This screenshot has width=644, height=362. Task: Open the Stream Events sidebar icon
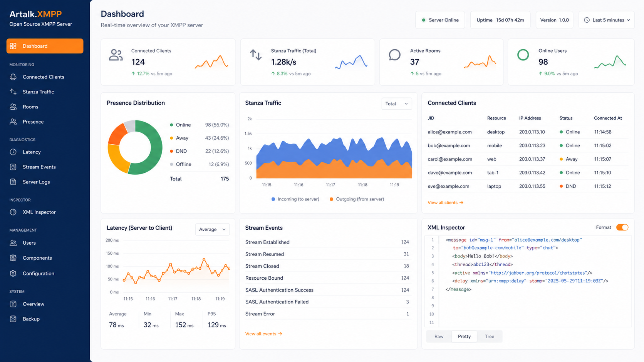coord(13,167)
